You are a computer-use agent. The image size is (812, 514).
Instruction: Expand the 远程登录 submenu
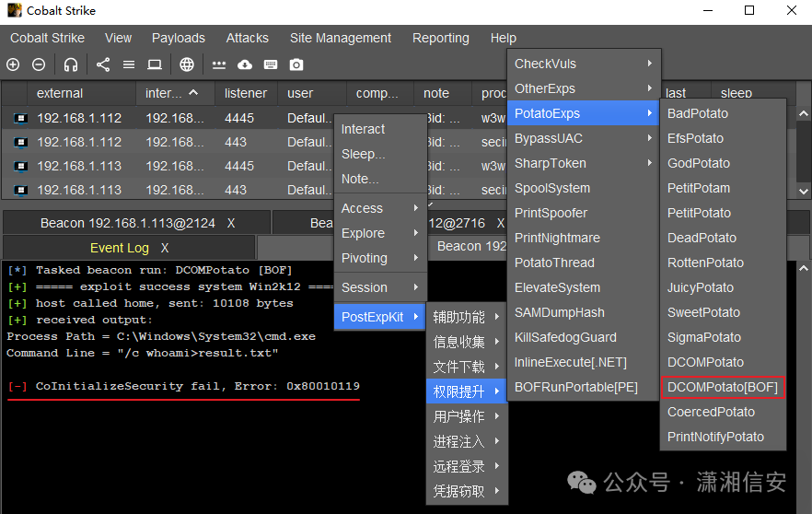pos(467,466)
